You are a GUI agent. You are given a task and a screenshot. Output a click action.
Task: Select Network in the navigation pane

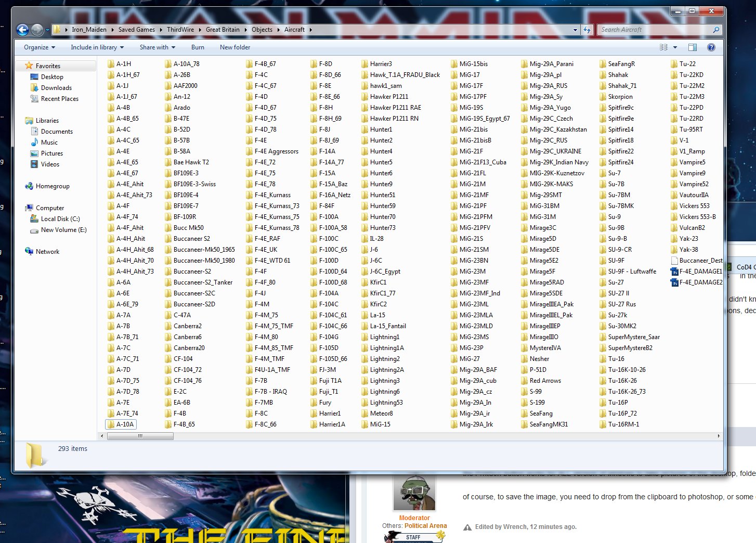pyautogui.click(x=42, y=252)
